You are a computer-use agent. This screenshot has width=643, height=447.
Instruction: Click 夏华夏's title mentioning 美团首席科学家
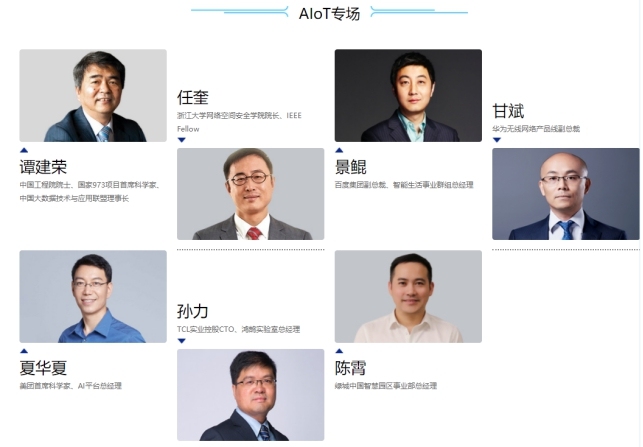71,386
